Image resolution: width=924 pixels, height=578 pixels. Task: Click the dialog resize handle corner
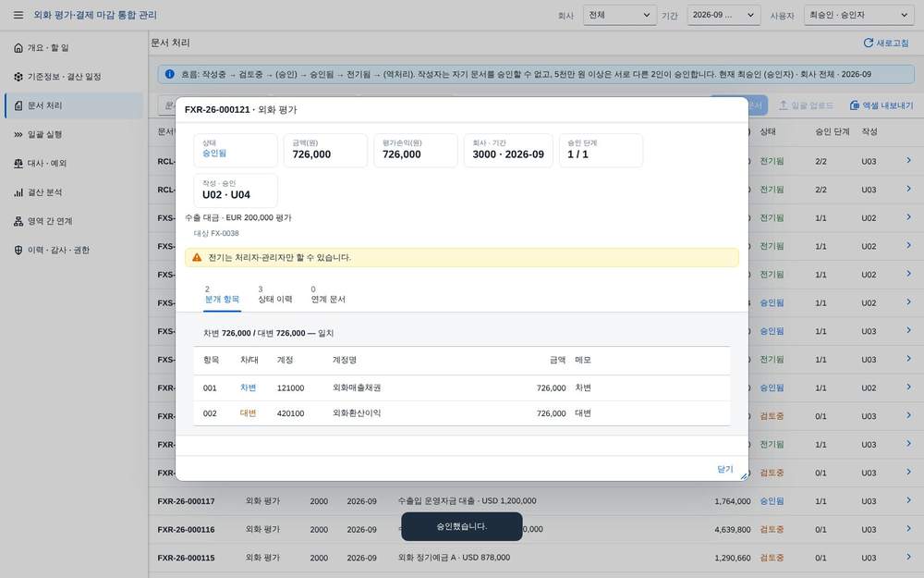click(x=744, y=476)
